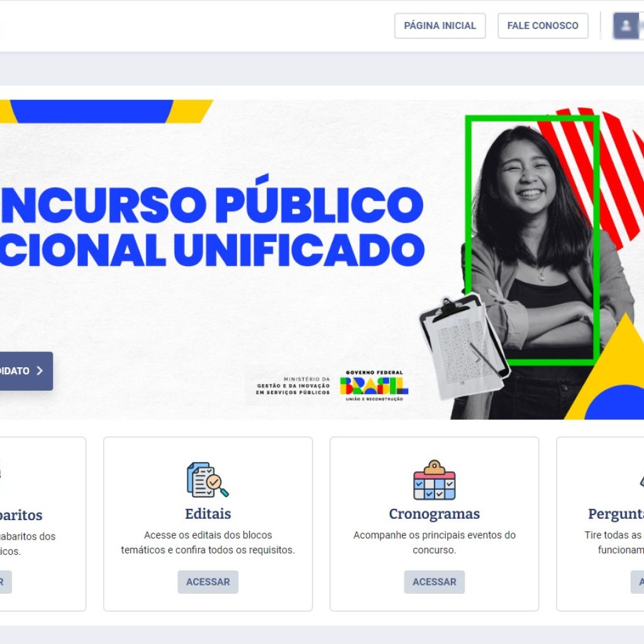Image resolution: width=644 pixels, height=644 pixels.
Task: Click the clipboard answer sheet image
Action: tap(465, 347)
